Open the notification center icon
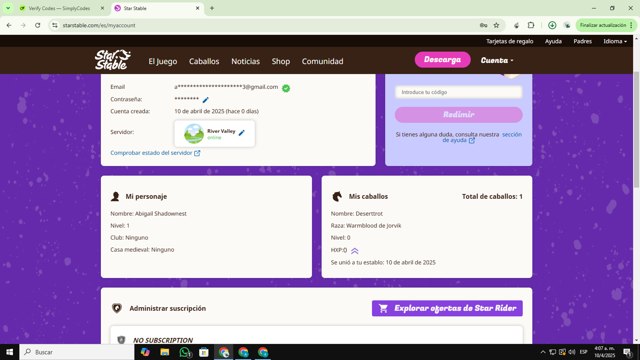640x360 pixels. tap(628, 352)
